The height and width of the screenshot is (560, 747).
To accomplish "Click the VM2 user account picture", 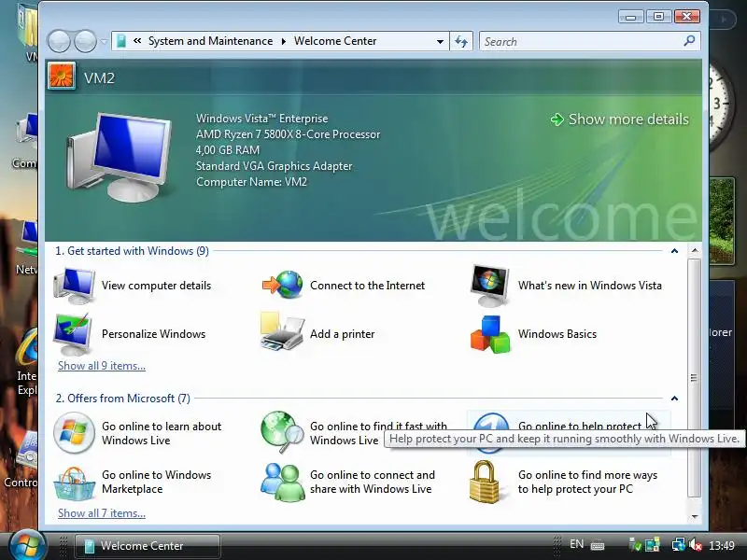I will point(62,77).
